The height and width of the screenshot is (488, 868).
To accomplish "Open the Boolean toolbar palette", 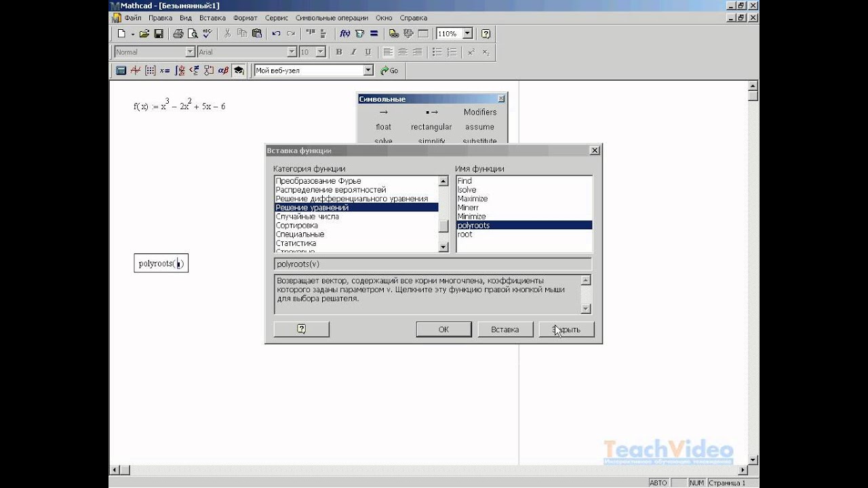I will click(195, 70).
